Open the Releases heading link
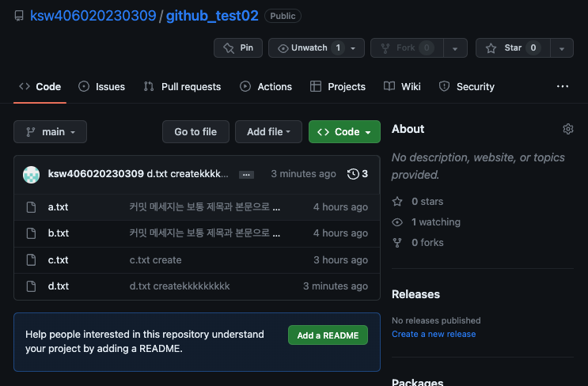This screenshot has height=386, width=588. (x=416, y=294)
